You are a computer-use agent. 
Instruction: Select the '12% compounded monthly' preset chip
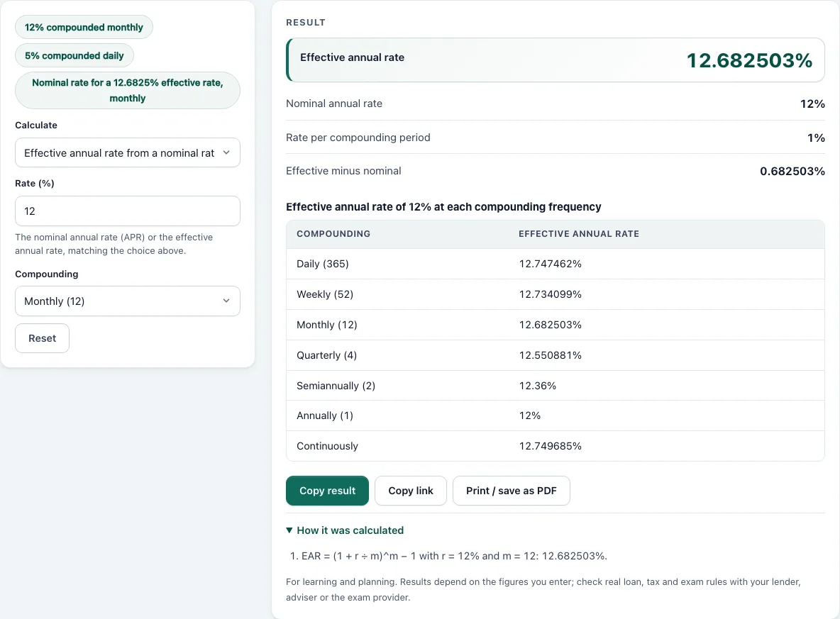click(x=84, y=28)
